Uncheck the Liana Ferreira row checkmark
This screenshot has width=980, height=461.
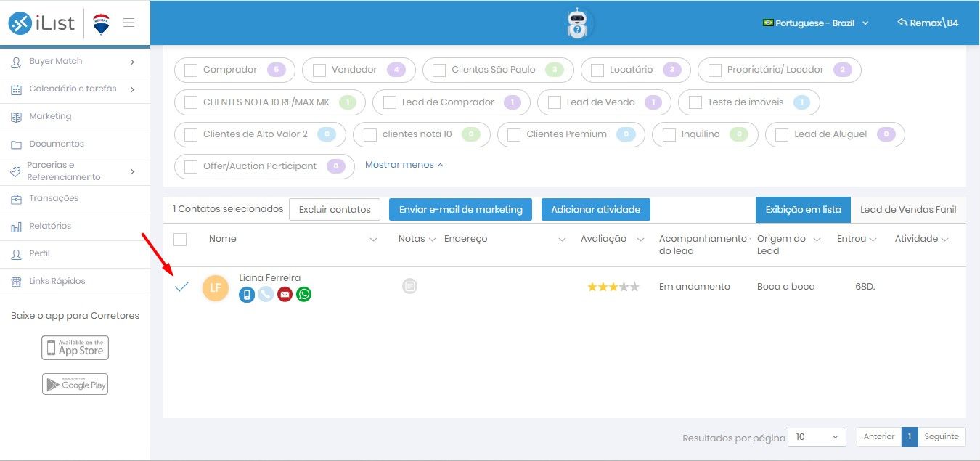point(181,287)
